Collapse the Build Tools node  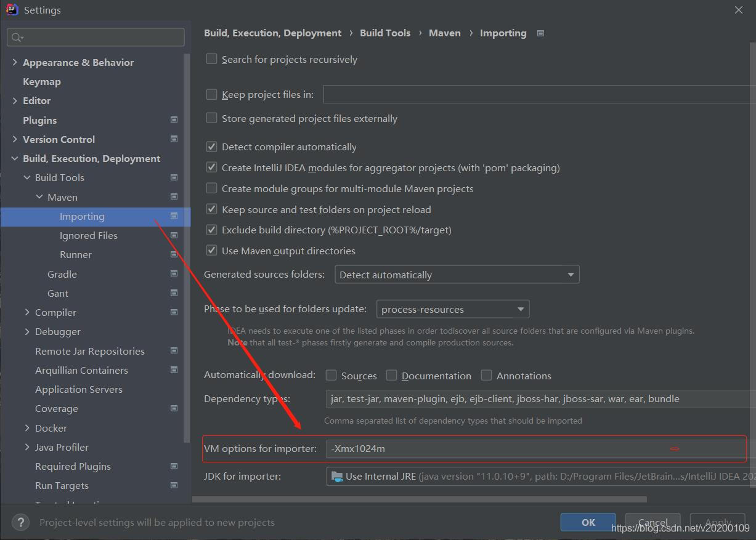(x=27, y=177)
